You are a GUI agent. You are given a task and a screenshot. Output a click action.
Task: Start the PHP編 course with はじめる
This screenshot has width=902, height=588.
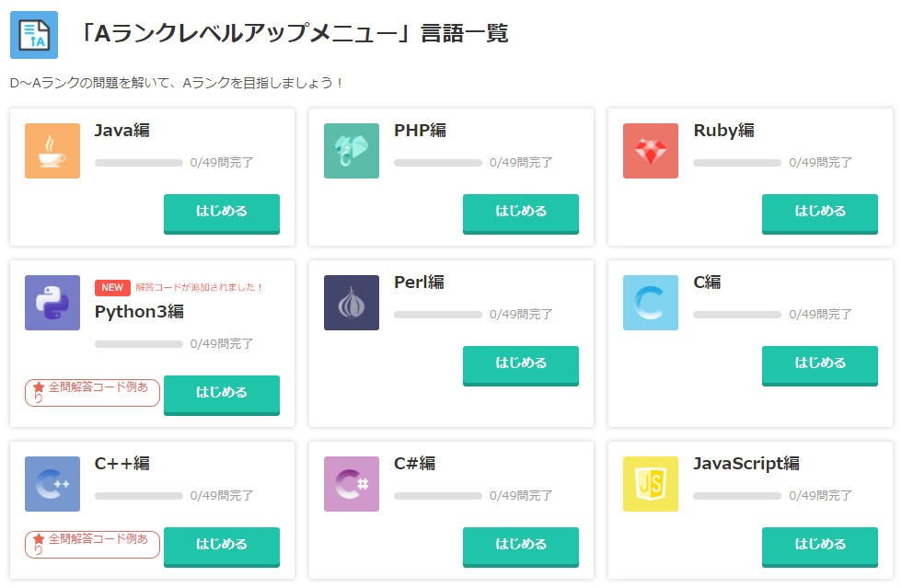pos(521,213)
